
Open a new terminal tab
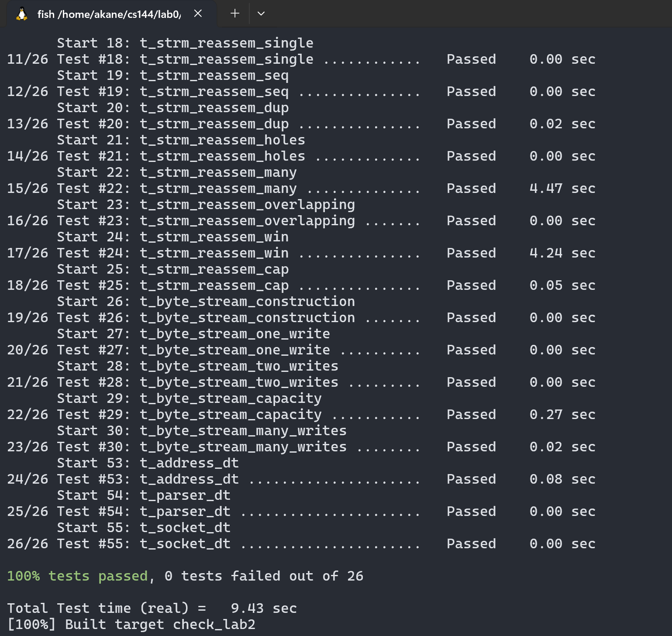pos(235,14)
